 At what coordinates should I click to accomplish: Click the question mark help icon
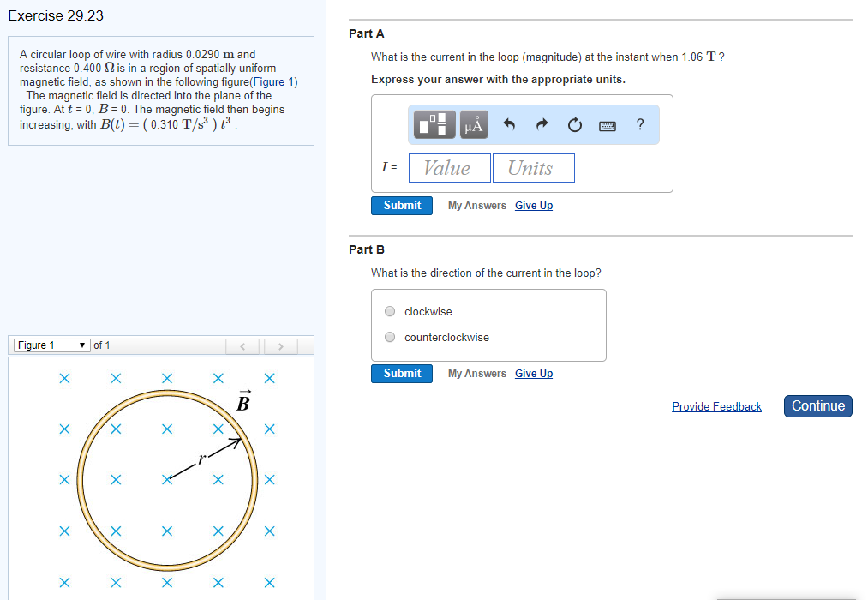(639, 123)
